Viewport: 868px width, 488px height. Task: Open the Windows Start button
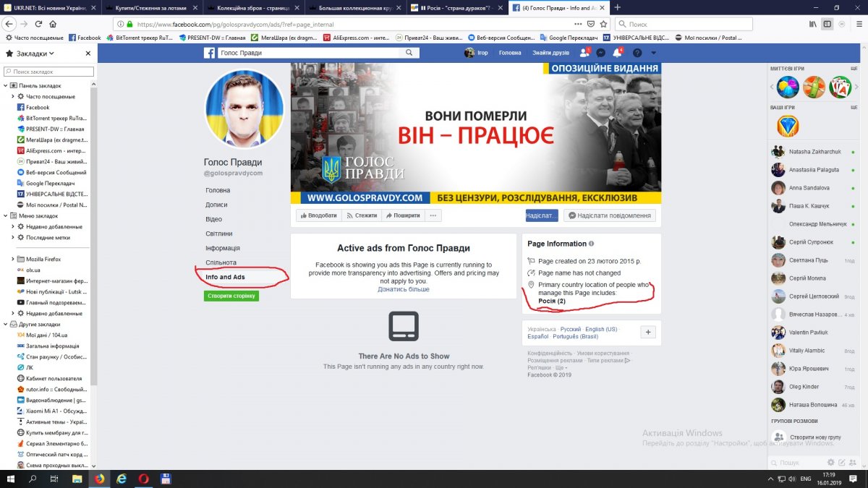pos(11,479)
